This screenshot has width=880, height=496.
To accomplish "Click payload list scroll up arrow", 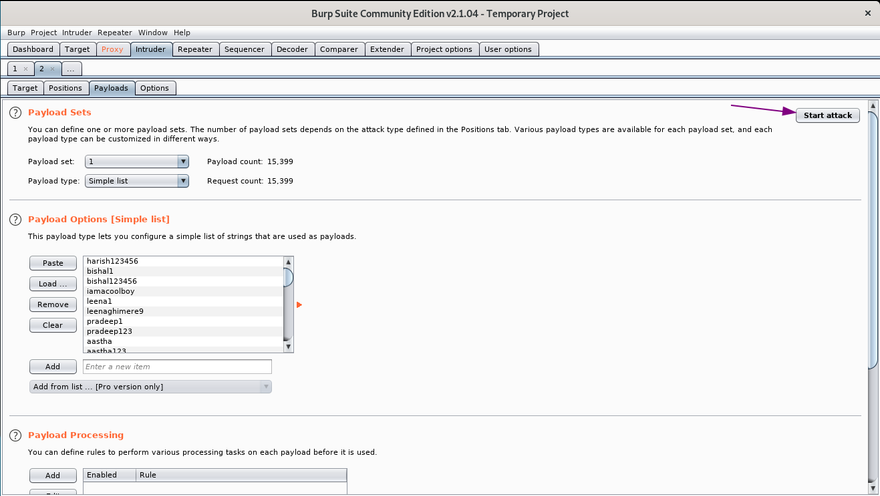I will tap(288, 262).
